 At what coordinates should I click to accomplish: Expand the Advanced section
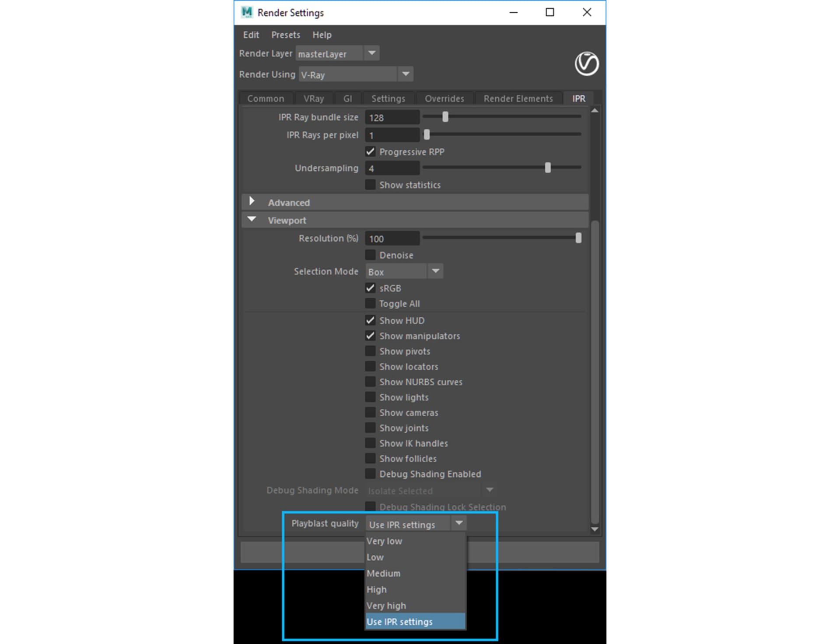pos(252,201)
